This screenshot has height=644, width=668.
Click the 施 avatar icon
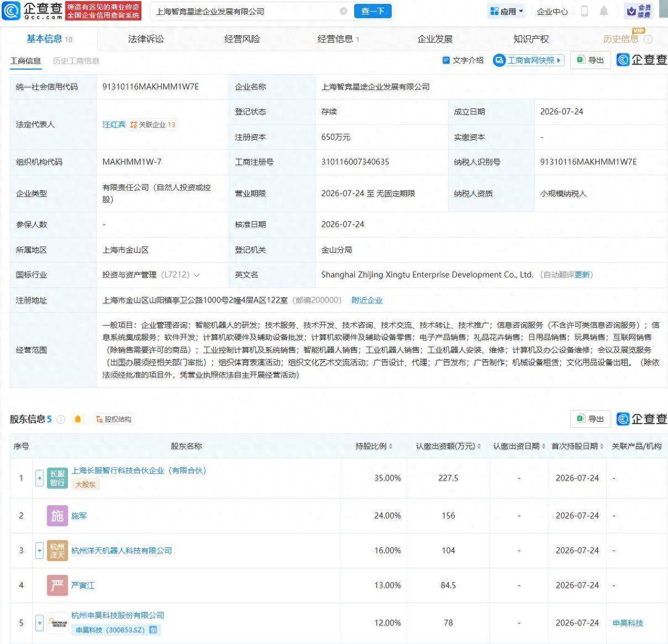pos(57,516)
